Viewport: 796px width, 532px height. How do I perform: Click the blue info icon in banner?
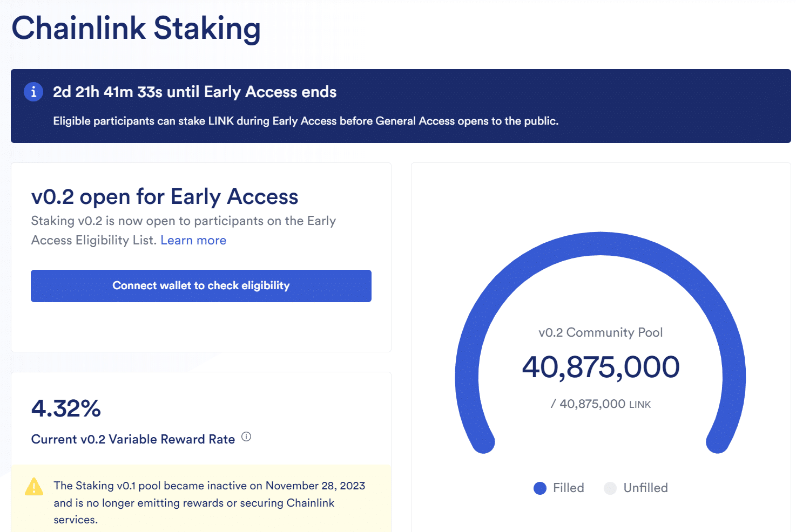tap(33, 92)
